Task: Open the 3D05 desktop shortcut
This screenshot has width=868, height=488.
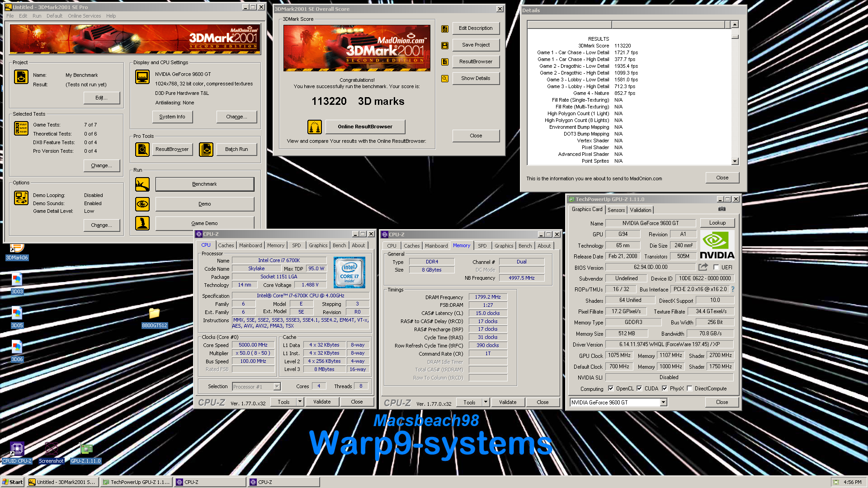Action: [17, 318]
